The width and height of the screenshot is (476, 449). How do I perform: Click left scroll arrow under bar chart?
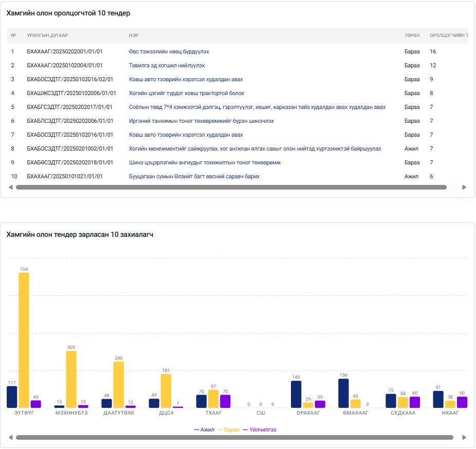11,438
